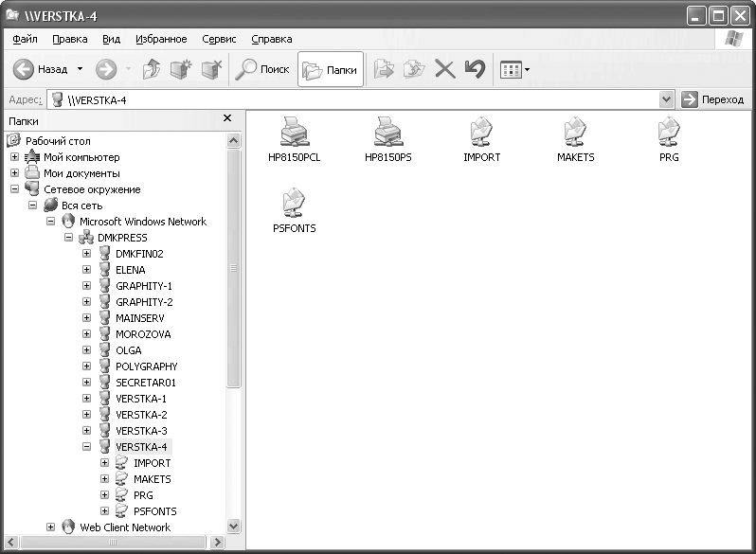Open the Файл menu
Viewport: 756px width, 554px height.
pyautogui.click(x=26, y=39)
